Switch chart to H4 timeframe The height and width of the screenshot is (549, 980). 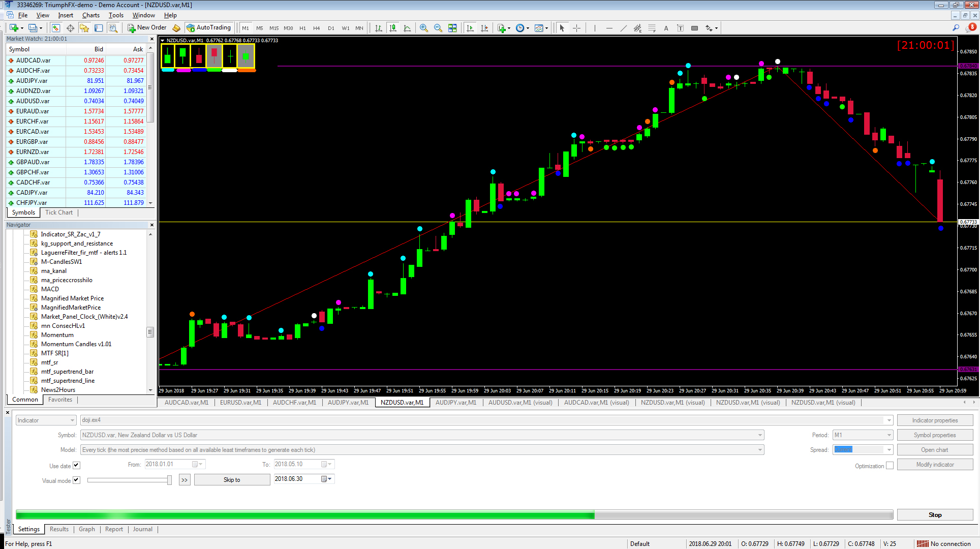coord(316,28)
